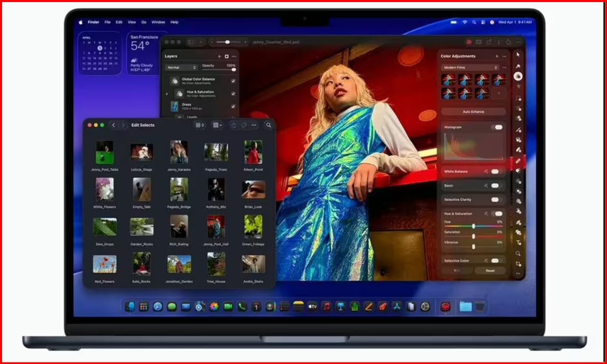607x364 pixels.
Task: Click the Reset button in Color Adjustments
Action: (x=490, y=270)
